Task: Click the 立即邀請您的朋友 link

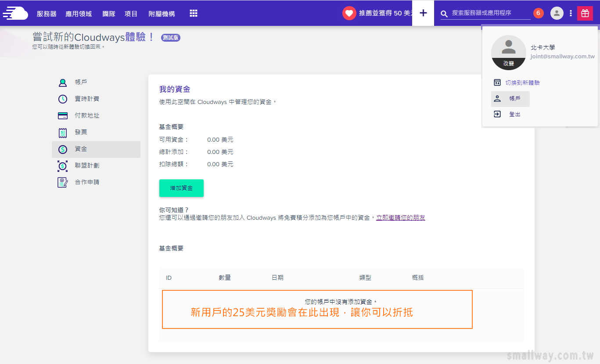Action: tap(401, 218)
